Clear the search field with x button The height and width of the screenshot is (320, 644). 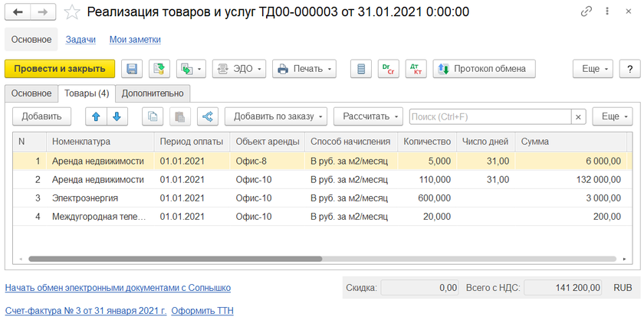tap(579, 116)
